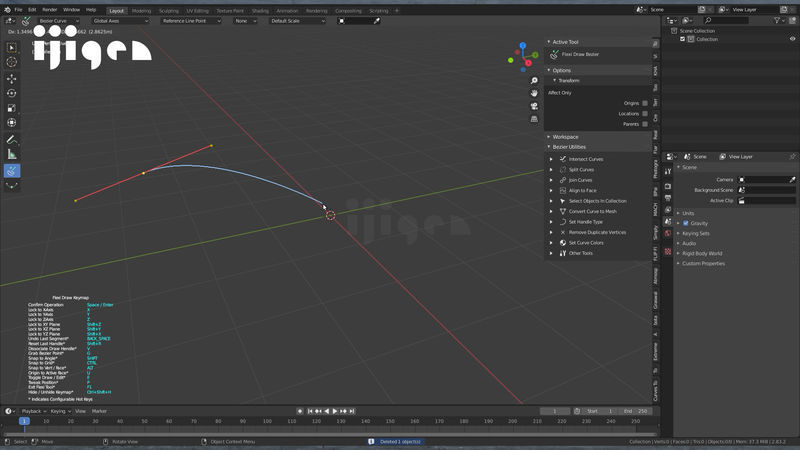800x450 pixels.
Task: Open the timeline Marker menu
Action: tap(99, 411)
